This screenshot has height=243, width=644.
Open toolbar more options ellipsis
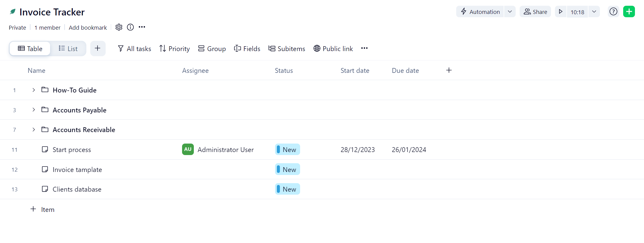coord(364,48)
